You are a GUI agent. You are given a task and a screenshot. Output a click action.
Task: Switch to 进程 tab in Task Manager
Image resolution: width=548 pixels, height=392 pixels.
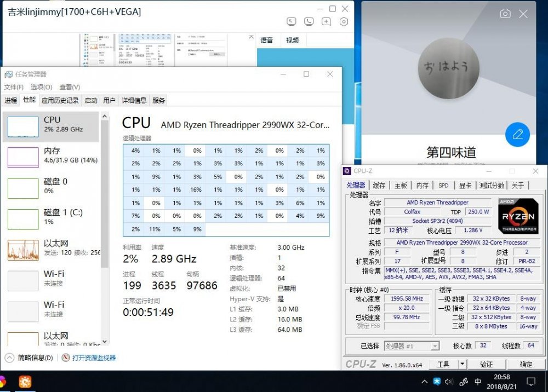point(10,101)
